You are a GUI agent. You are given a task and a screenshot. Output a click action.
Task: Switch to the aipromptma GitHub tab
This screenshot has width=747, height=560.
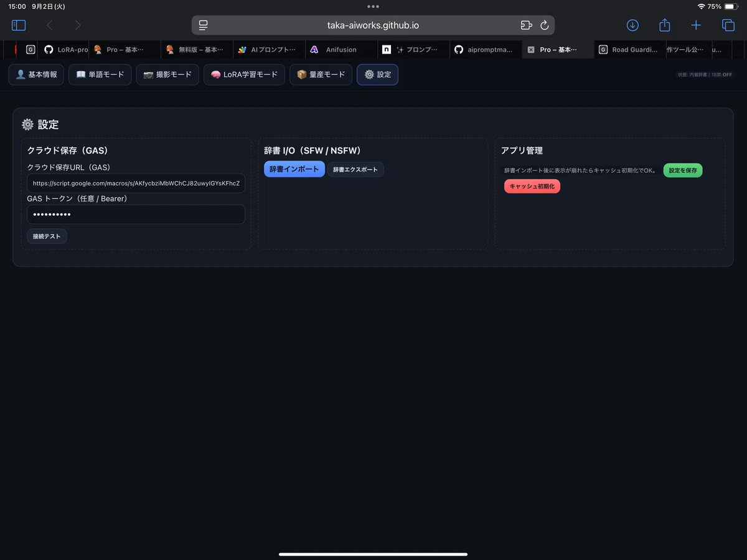[486, 50]
